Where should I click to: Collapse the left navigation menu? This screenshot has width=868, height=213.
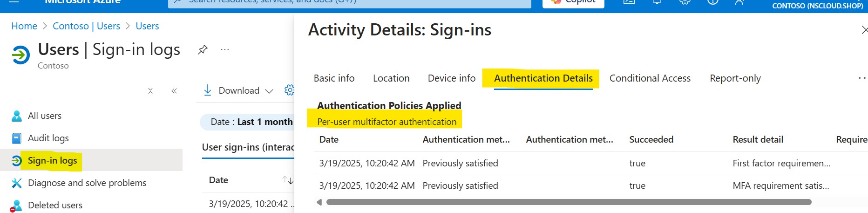tap(174, 91)
